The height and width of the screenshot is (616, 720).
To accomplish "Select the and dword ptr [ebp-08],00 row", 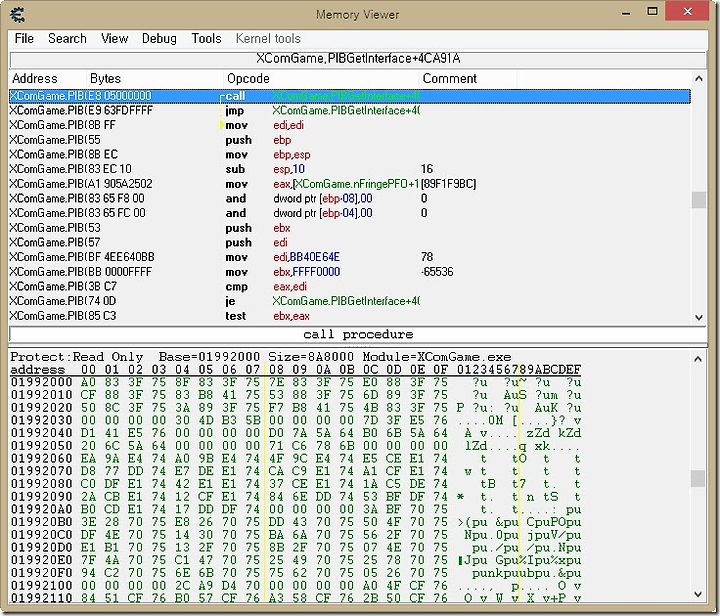I will click(349, 199).
